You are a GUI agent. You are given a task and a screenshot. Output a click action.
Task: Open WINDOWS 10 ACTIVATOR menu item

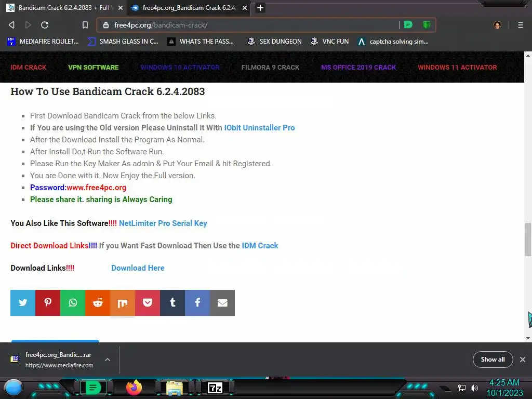coord(180,67)
